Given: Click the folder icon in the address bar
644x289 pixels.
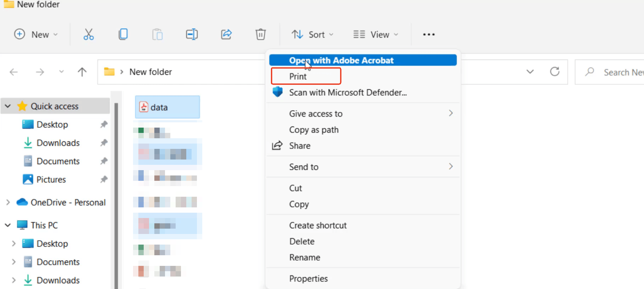Looking at the screenshot, I should click(x=109, y=72).
